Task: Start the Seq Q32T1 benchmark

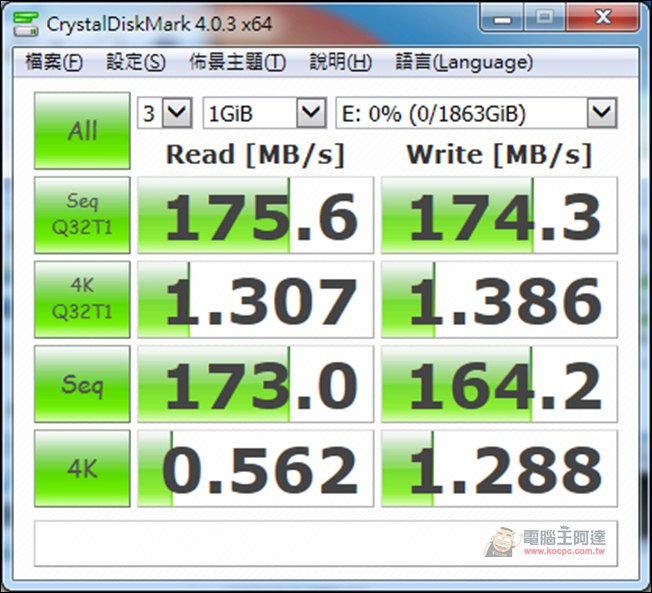Action: (83, 216)
